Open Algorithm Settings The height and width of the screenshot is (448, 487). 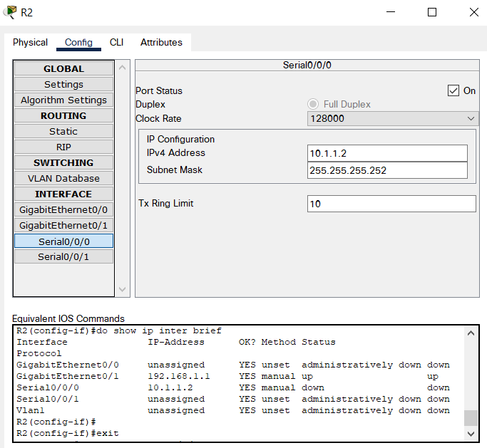click(63, 100)
